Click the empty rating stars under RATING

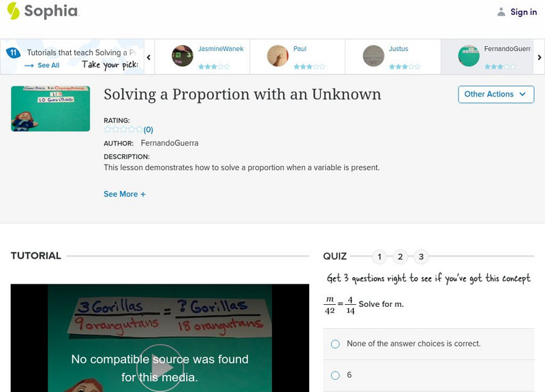(x=123, y=129)
